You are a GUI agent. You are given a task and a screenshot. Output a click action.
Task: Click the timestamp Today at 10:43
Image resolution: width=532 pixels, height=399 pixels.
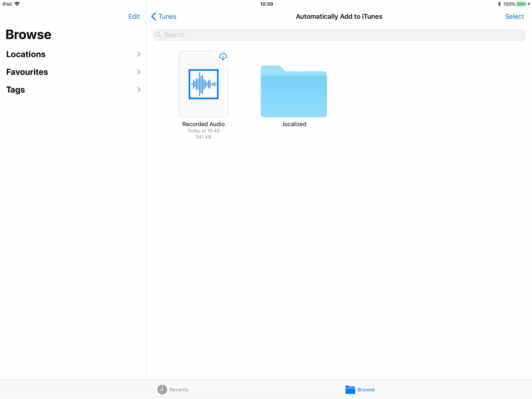203,131
